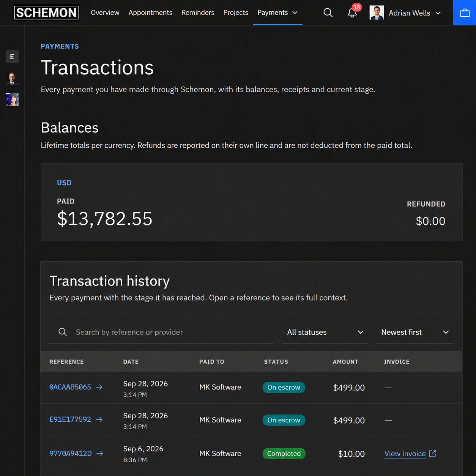
Task: Open the blue briefcase icon button
Action: [x=465, y=13]
